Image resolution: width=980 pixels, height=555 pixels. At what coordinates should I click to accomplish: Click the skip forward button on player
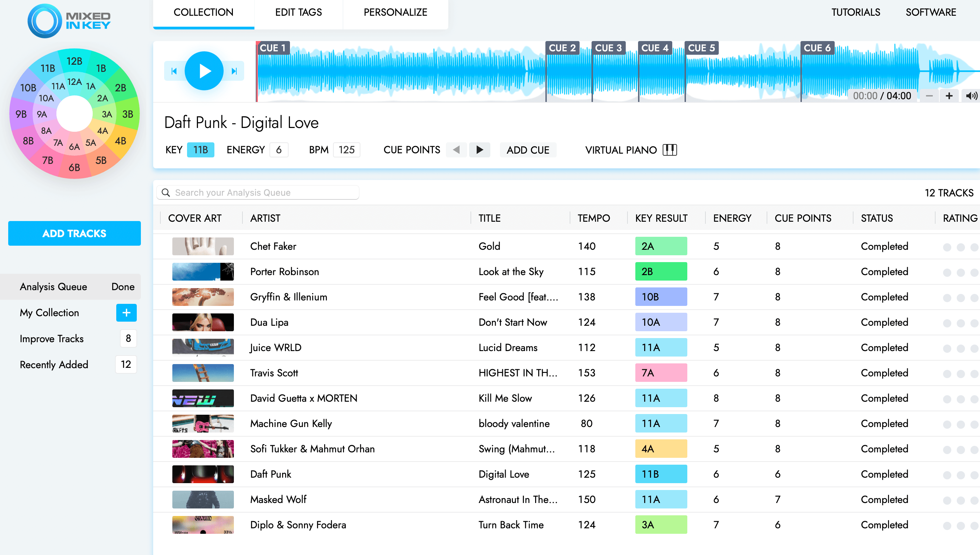tap(234, 71)
